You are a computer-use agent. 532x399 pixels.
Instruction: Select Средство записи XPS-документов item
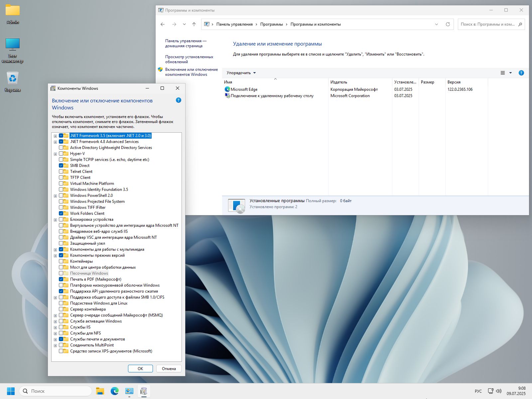[x=111, y=351]
